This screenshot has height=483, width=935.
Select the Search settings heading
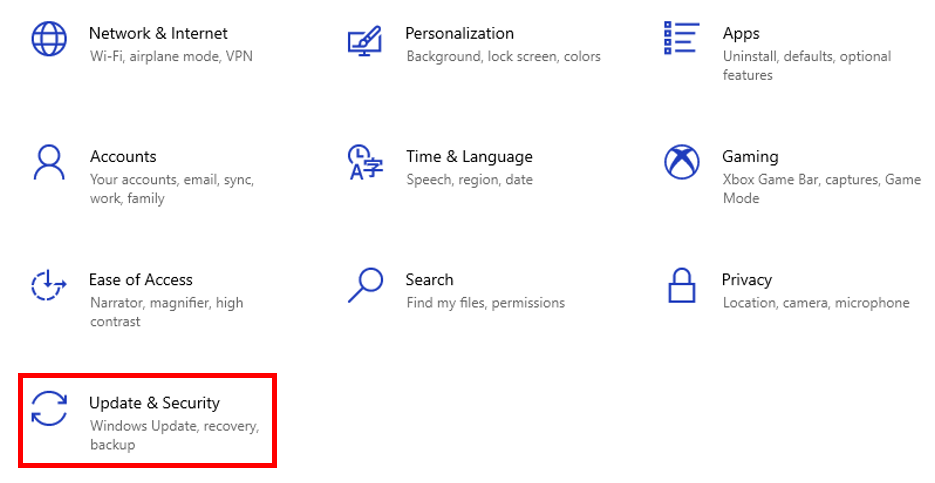coord(429,280)
